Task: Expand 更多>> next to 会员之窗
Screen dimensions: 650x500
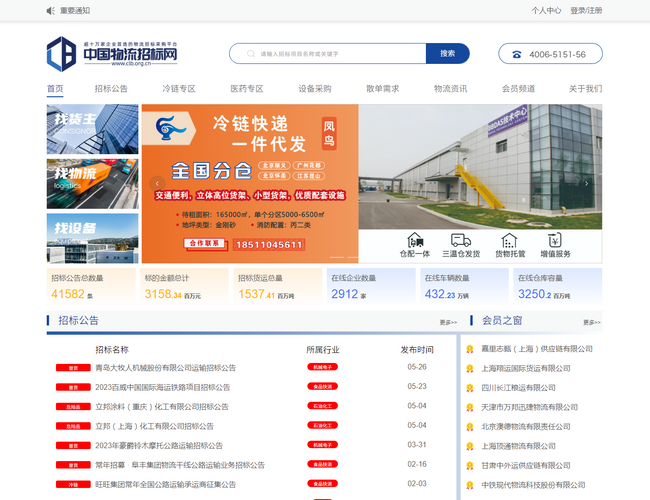Action: pos(591,322)
